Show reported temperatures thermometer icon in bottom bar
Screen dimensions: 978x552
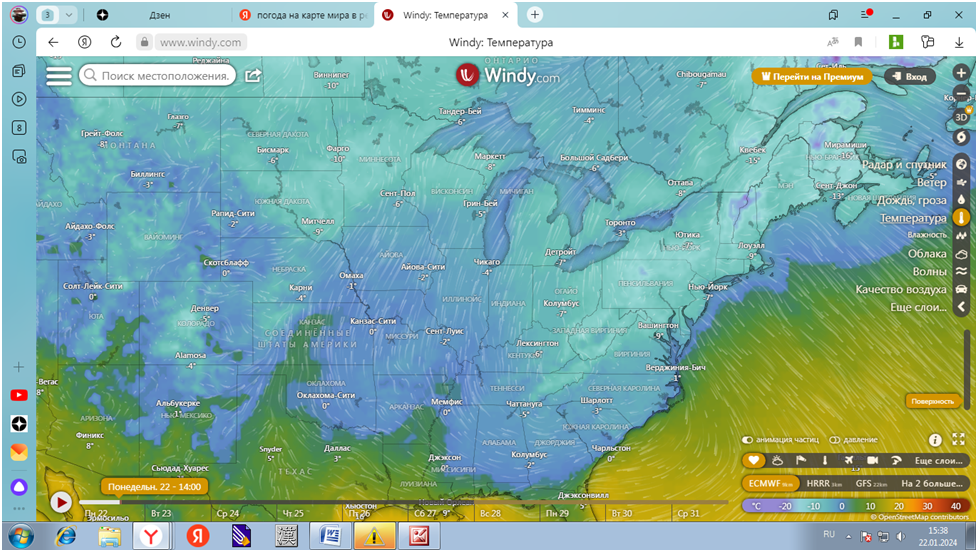click(x=825, y=460)
